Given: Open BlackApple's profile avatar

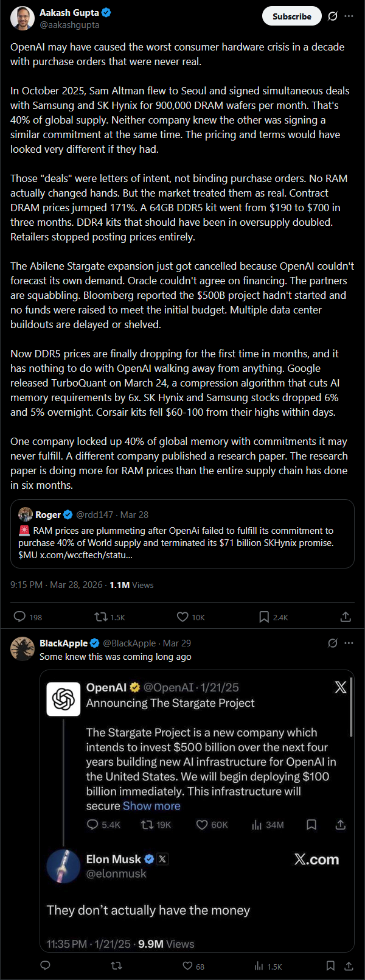Looking at the screenshot, I should 23,649.
